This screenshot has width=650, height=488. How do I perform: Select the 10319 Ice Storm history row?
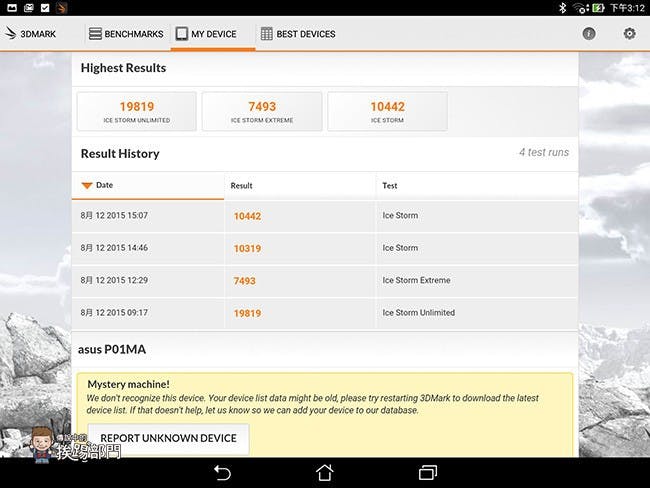[x=324, y=248]
